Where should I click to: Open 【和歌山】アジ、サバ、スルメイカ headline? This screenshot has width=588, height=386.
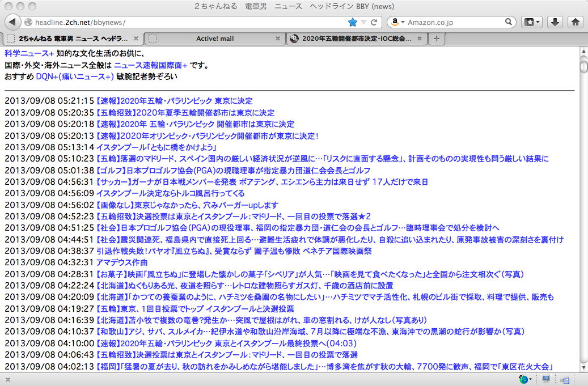[x=311, y=332]
